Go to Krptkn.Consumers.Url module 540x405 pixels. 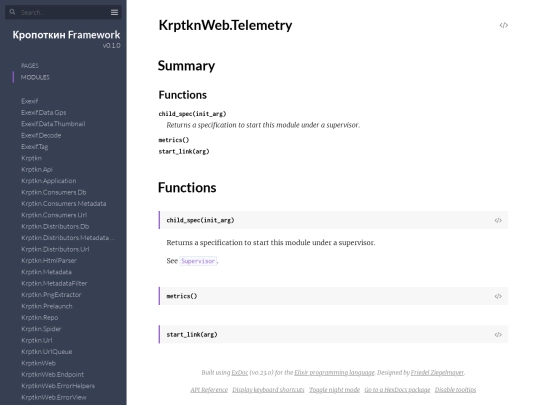[x=54, y=215]
